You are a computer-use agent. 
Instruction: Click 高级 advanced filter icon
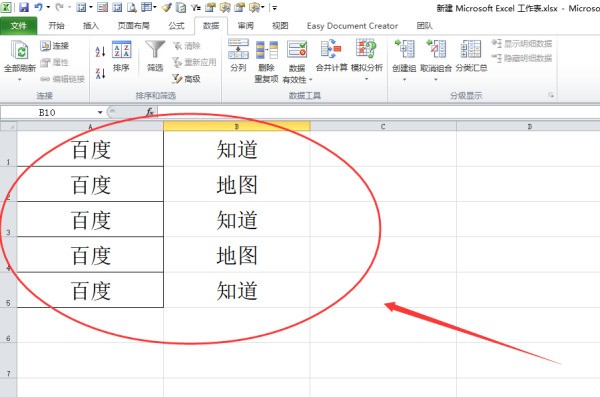(x=186, y=79)
